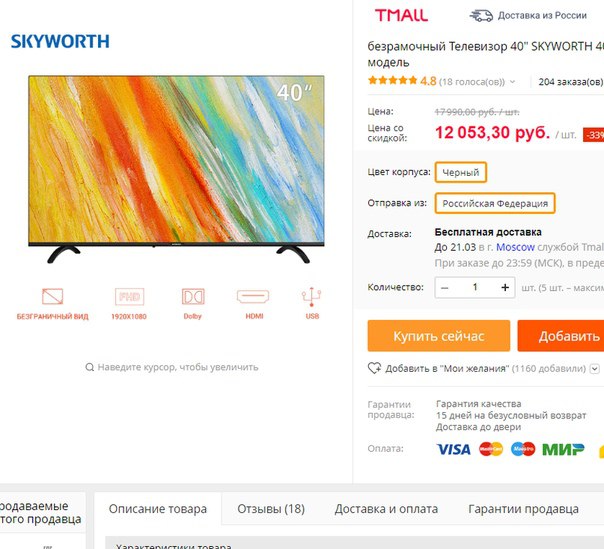Click the heart wishlist icon
Viewport: 604px width, 549px height.
coord(374,368)
